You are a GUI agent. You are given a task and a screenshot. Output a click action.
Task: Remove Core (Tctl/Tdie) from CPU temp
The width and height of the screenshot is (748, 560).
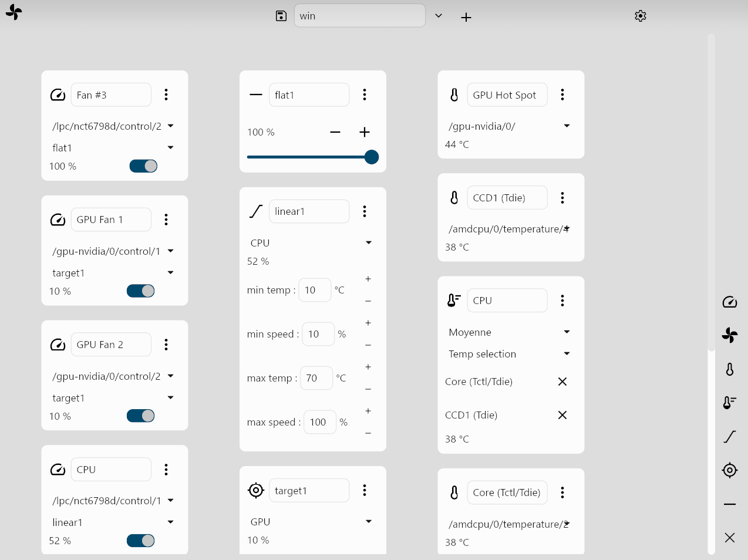[562, 382]
